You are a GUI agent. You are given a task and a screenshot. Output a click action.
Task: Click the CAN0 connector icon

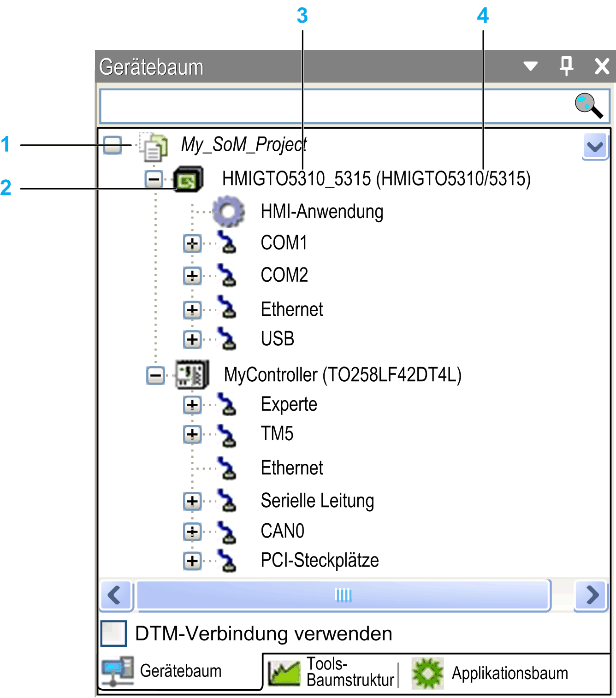point(227,532)
